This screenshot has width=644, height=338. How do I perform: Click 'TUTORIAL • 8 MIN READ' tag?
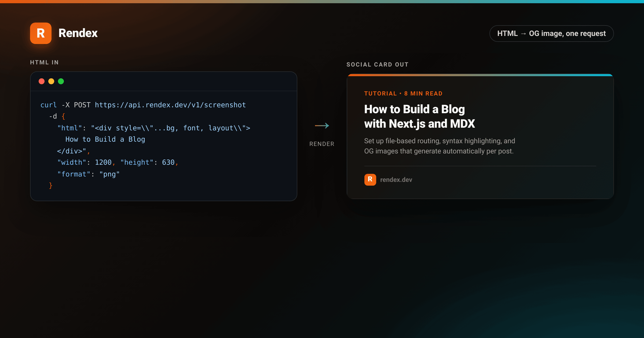pos(403,94)
